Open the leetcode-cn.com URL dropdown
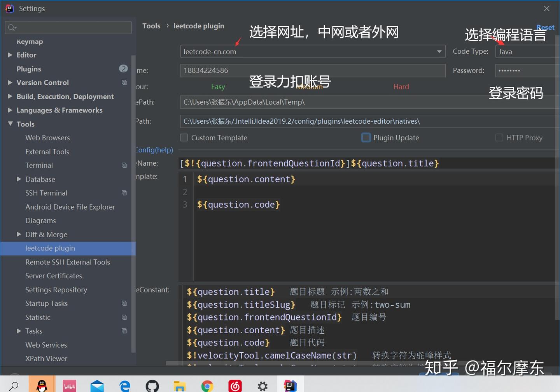 313,51
